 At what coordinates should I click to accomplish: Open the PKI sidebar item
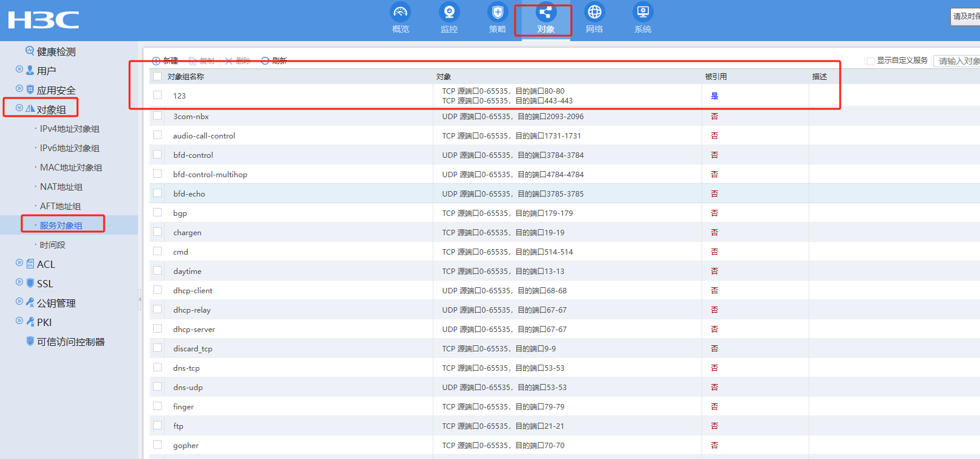tap(44, 323)
